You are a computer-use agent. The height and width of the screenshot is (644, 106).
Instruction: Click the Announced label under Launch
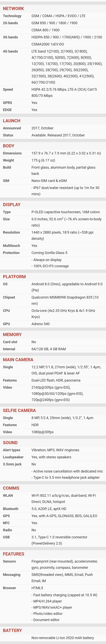(12, 128)
